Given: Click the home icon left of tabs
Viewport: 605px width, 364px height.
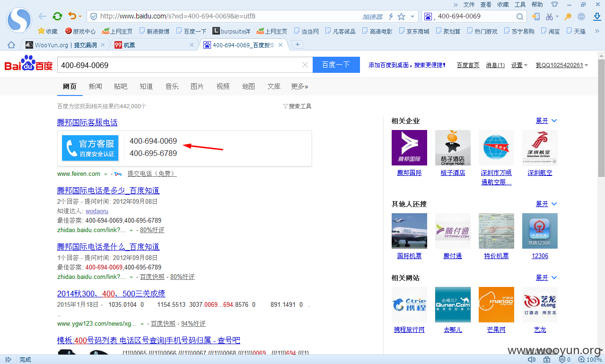Looking at the screenshot, I should tap(11, 45).
